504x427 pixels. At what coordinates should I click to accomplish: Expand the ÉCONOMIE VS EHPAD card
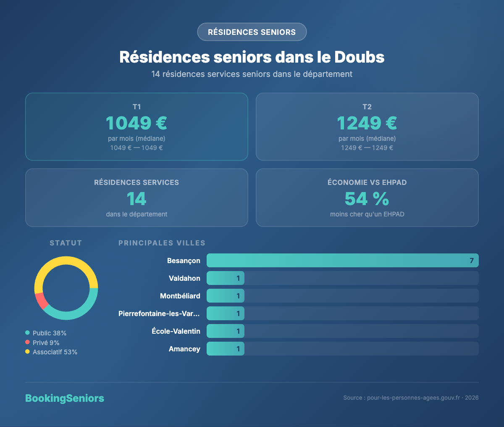pos(367,198)
